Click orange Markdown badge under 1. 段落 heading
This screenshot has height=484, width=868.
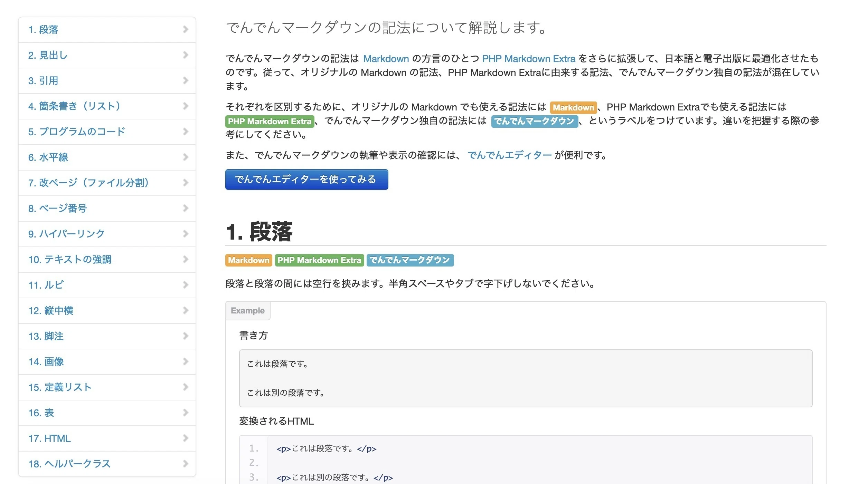(248, 260)
